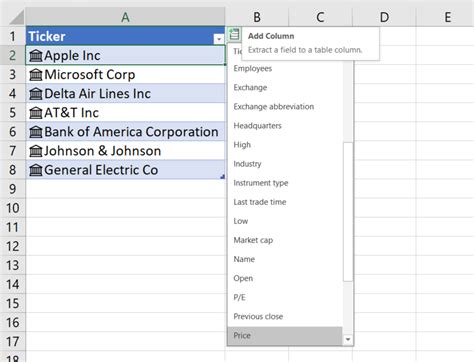Select Last trade time field
474x362 pixels.
coord(285,202)
